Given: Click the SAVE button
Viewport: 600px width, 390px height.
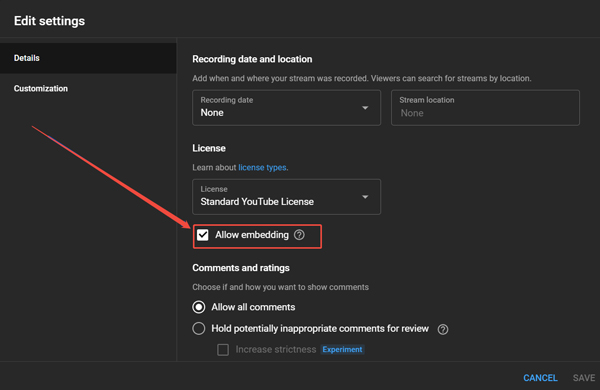Looking at the screenshot, I should [584, 378].
